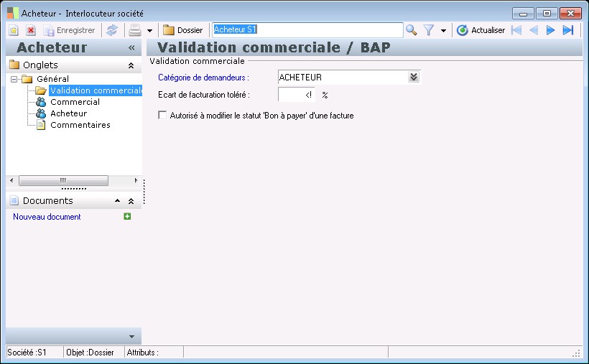Collapse the Documents section double chevron
Image resolution: width=589 pixels, height=364 pixels.
(131, 201)
